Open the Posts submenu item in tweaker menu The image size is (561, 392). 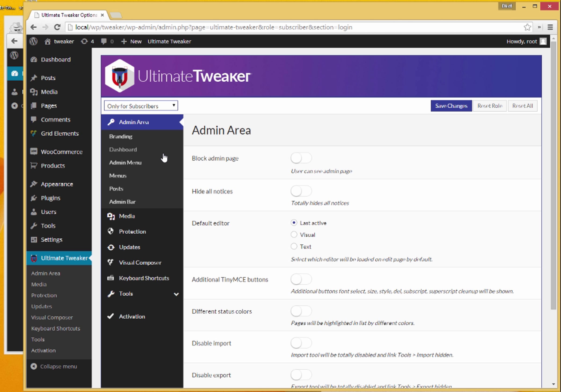coord(116,189)
